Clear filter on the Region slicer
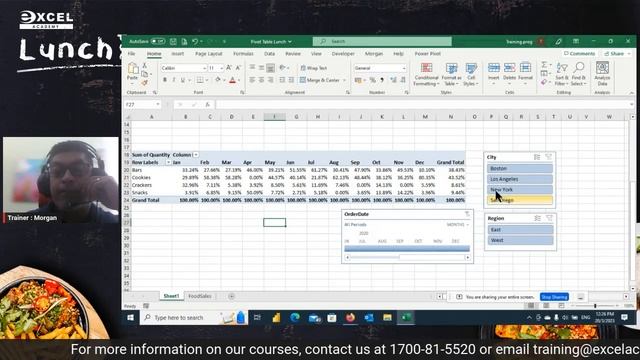 (549, 218)
